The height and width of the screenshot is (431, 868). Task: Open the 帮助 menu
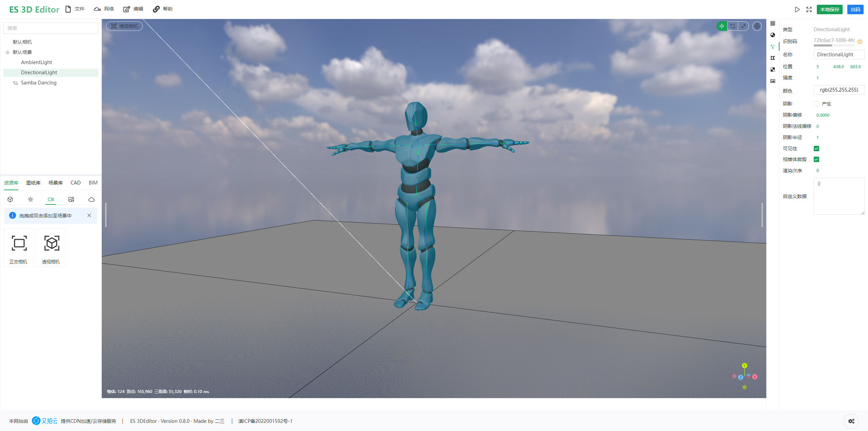pos(163,9)
